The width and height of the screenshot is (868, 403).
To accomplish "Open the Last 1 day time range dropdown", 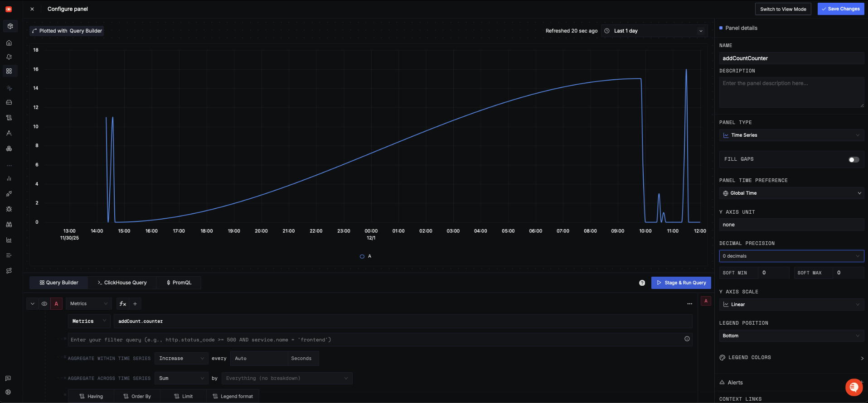I will (654, 31).
